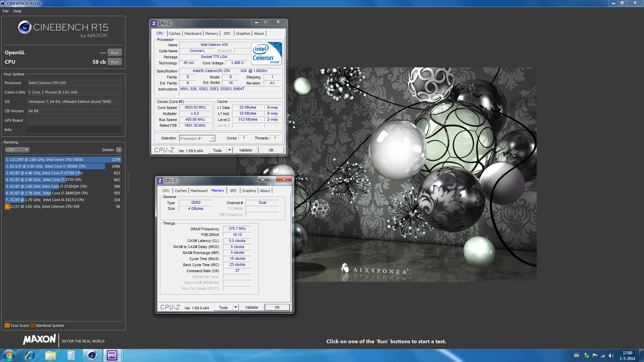Switch to CPU-Z via its taskbar icon
The width and height of the screenshot is (644, 362).
(x=112, y=355)
